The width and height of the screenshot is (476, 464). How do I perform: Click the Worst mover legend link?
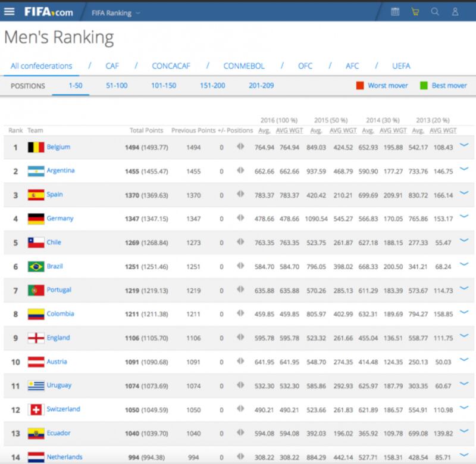coord(388,86)
